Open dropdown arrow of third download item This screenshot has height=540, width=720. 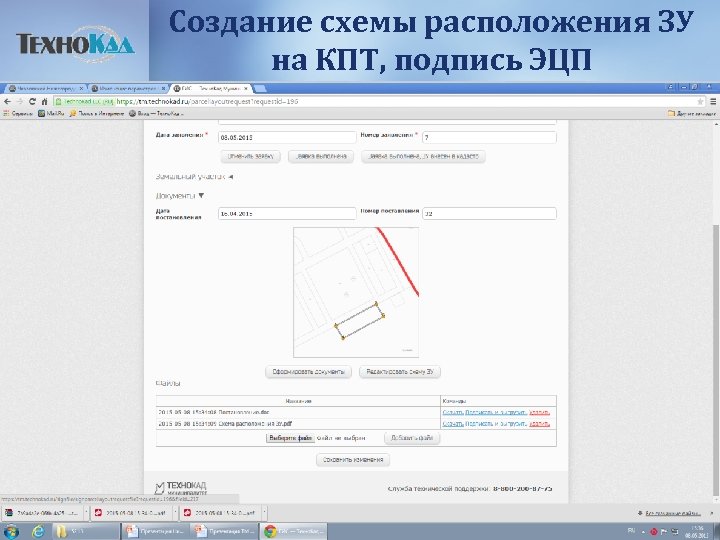click(x=264, y=513)
